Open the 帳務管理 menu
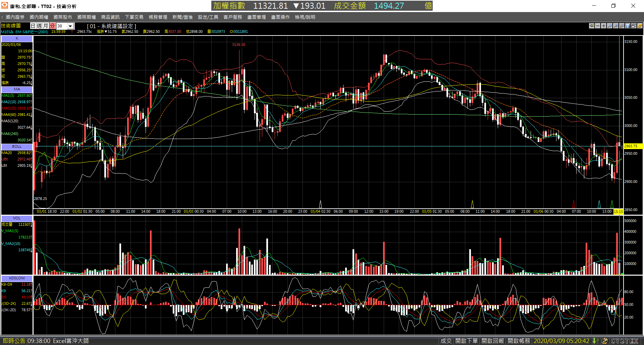Screen dimensions: 644x345 (158, 17)
